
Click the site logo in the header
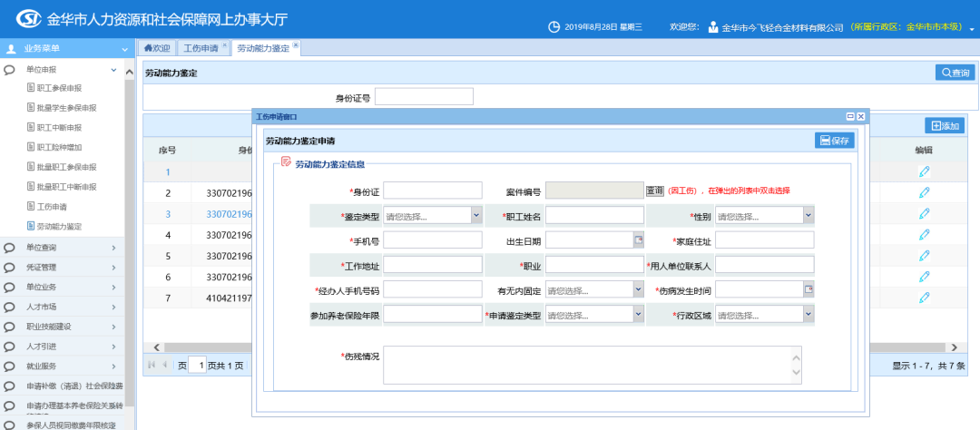coord(27,19)
